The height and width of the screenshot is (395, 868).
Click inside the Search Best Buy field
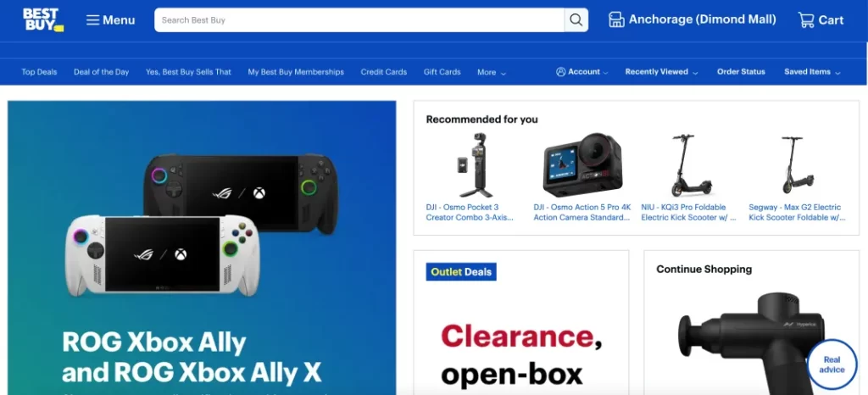click(x=359, y=19)
